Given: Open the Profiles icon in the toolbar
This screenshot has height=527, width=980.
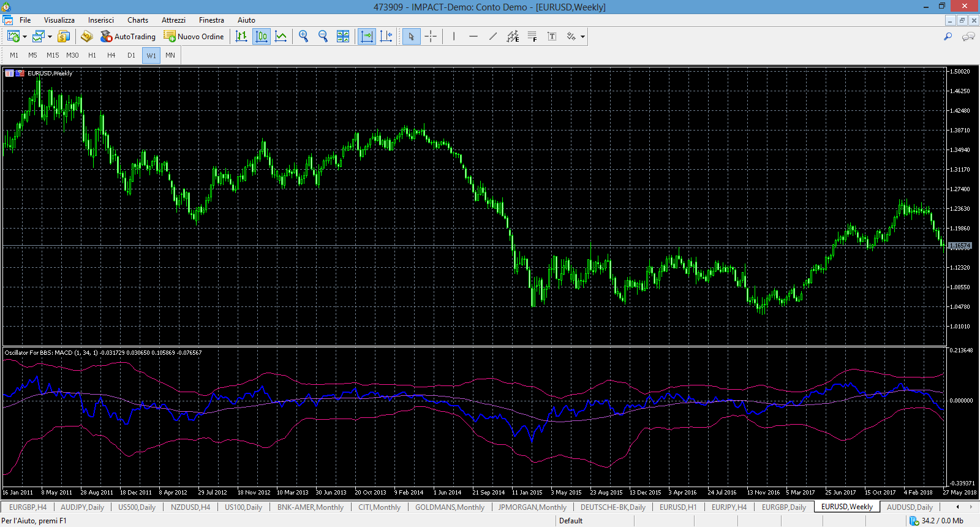Looking at the screenshot, I should pos(38,37).
